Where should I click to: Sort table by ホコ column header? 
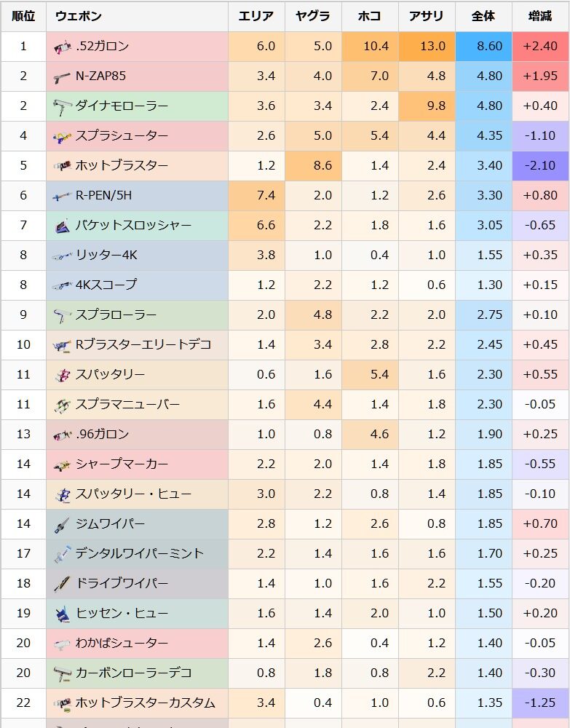pos(370,16)
